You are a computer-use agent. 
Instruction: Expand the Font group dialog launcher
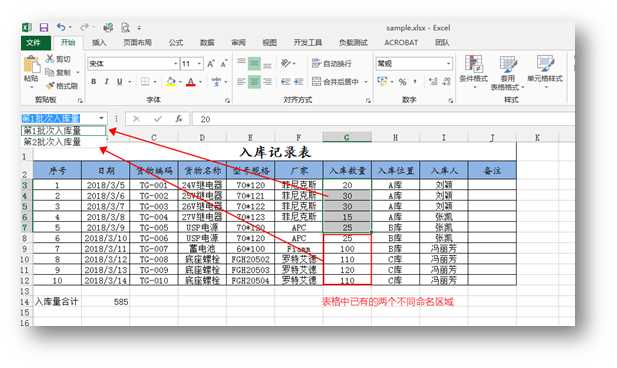click(227, 100)
